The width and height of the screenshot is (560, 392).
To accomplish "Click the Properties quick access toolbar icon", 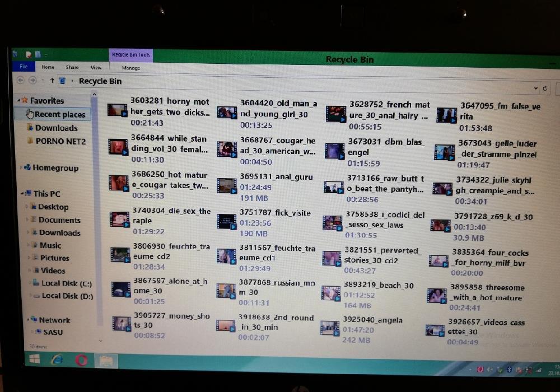I will pos(29,54).
